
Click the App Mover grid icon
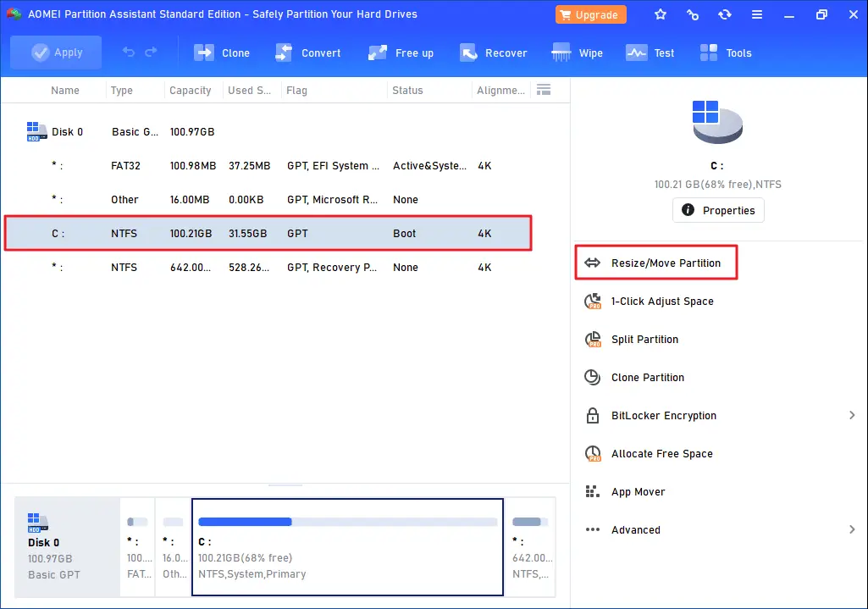(x=592, y=491)
